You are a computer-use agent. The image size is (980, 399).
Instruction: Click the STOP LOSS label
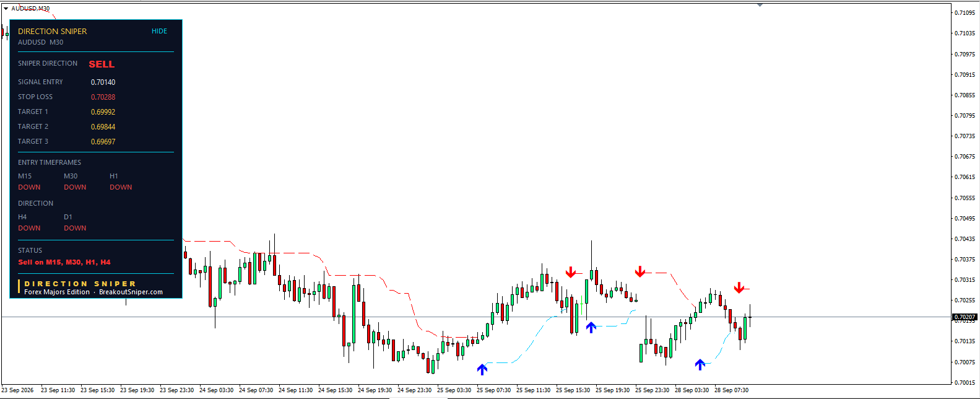35,97
